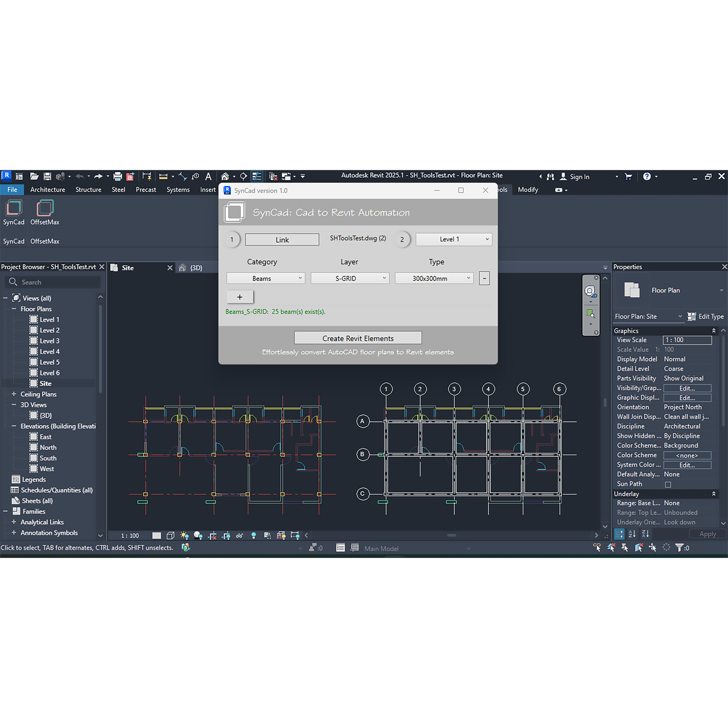Screen dimensions: 728x728
Task: Select the Text annotation tool icon
Action: pos(208,176)
